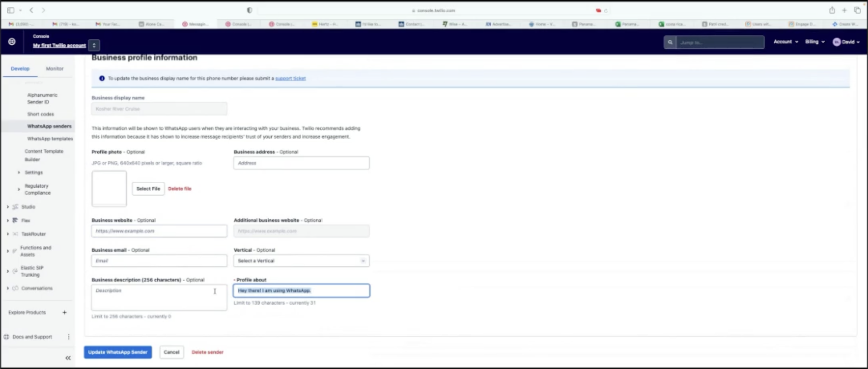868x369 pixels.
Task: Click the Business description text area
Action: pos(159,298)
